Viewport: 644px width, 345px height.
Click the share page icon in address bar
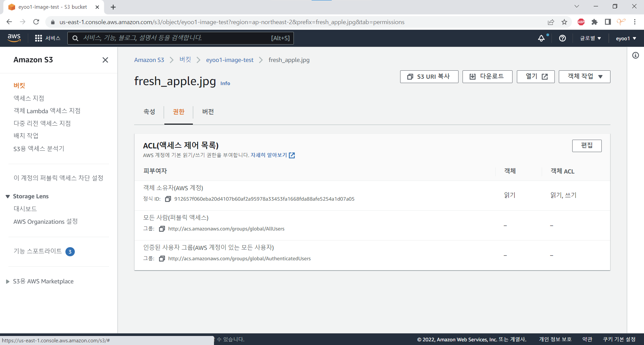tap(551, 22)
